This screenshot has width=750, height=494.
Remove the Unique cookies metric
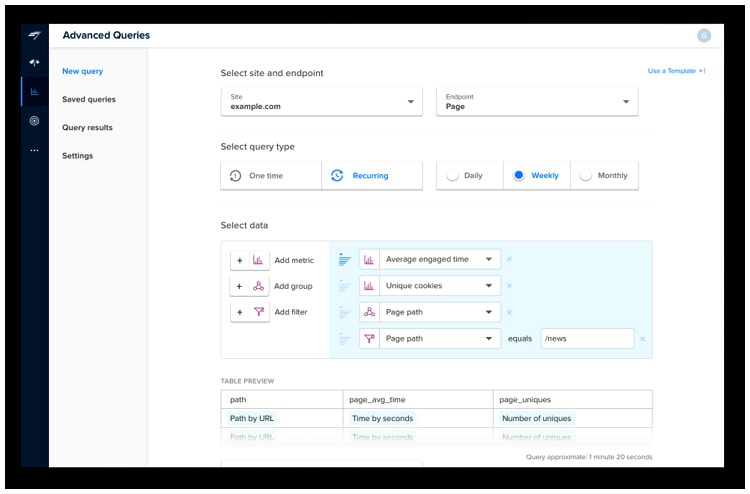pos(509,285)
